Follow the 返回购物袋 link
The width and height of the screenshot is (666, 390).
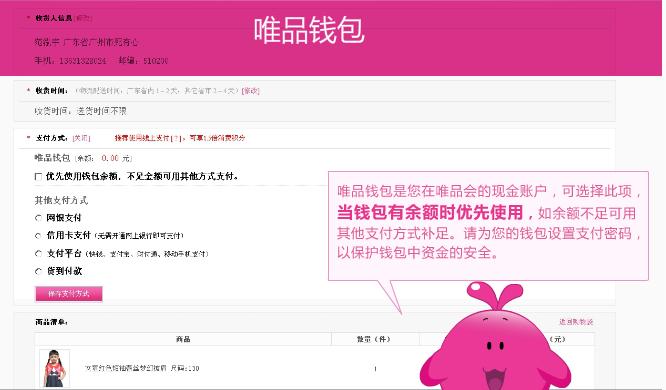(576, 322)
